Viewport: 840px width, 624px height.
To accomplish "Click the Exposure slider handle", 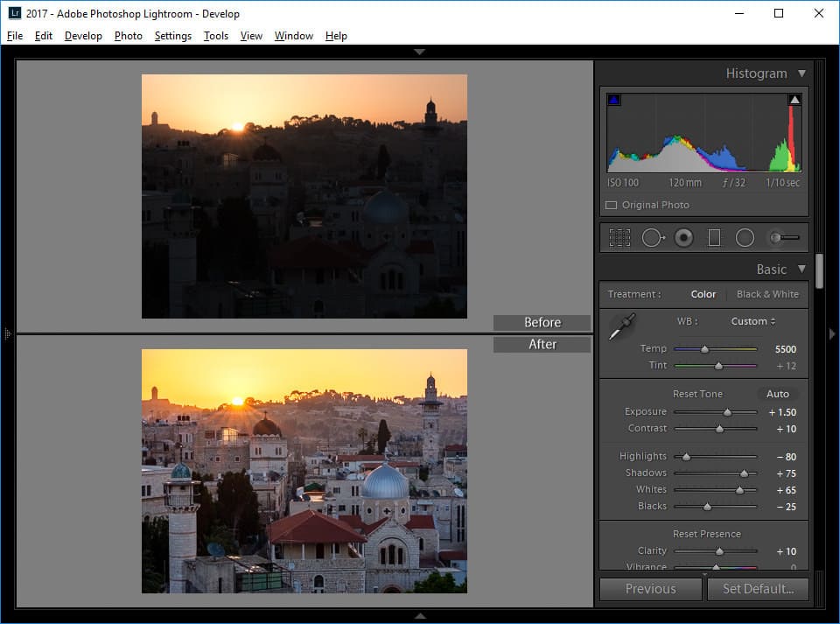I will (x=727, y=412).
